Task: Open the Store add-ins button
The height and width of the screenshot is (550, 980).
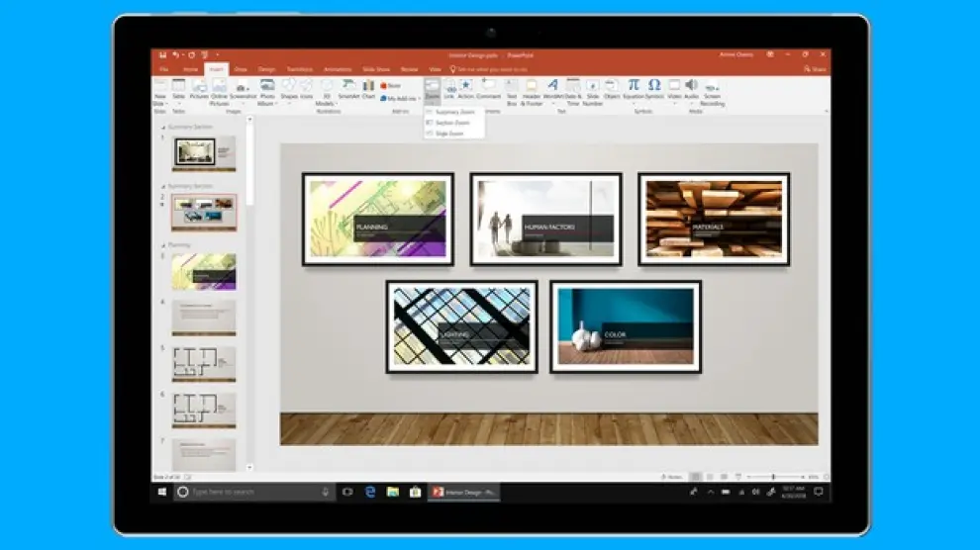Action: pyautogui.click(x=391, y=86)
